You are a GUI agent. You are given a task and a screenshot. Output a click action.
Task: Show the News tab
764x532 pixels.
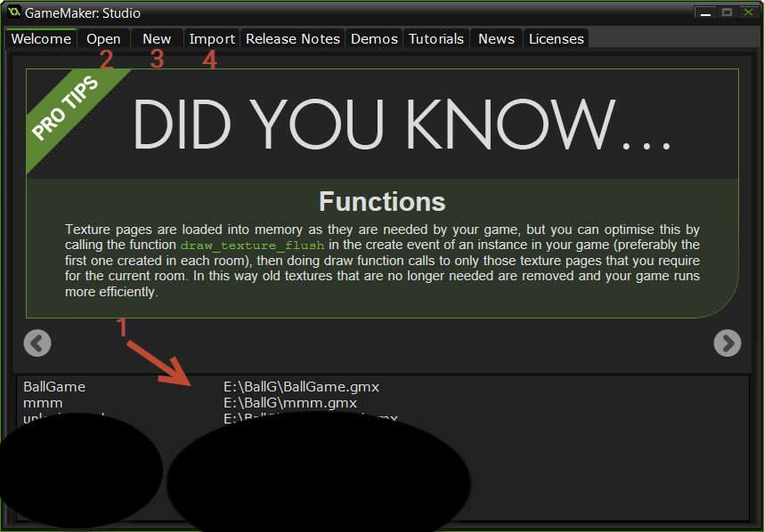(496, 39)
